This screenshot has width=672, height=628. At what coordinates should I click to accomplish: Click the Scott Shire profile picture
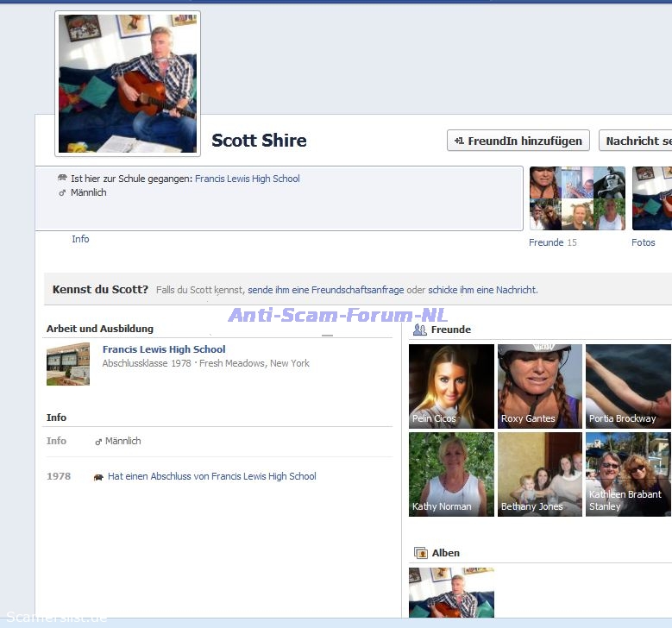pyautogui.click(x=128, y=84)
